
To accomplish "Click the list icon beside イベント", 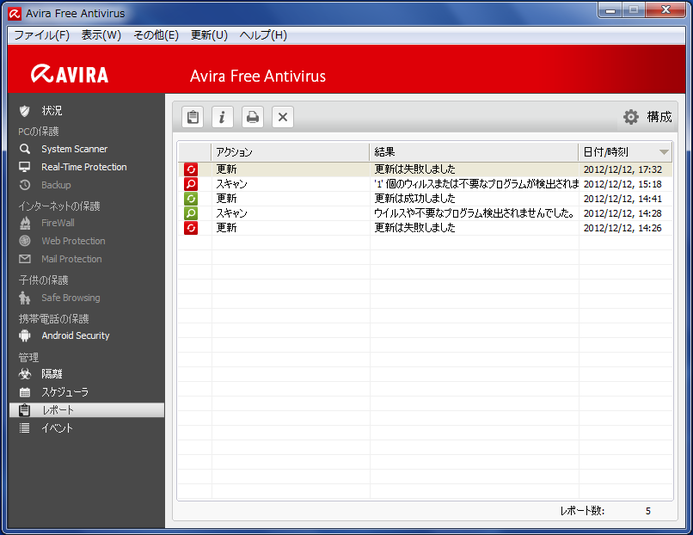I will click(25, 428).
